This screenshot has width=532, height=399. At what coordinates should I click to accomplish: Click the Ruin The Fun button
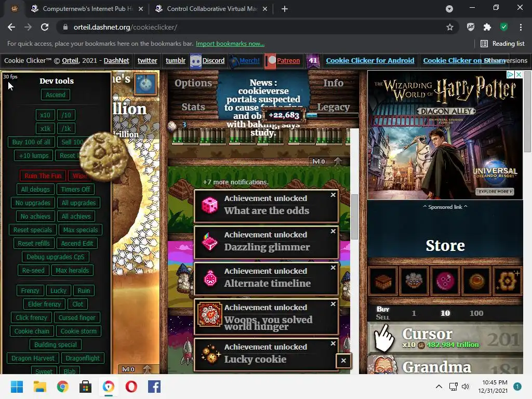point(43,176)
